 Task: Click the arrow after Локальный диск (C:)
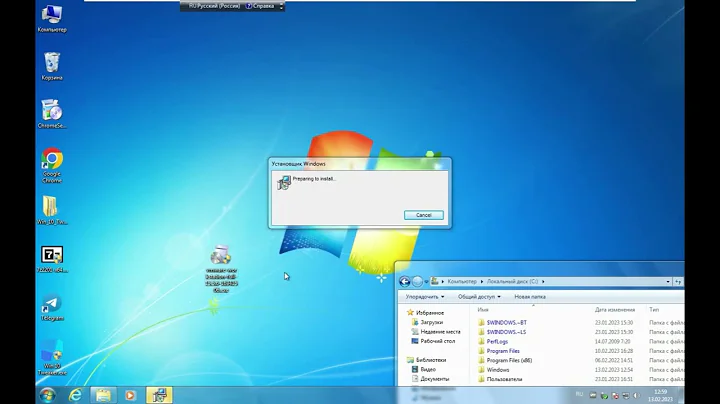click(543, 282)
